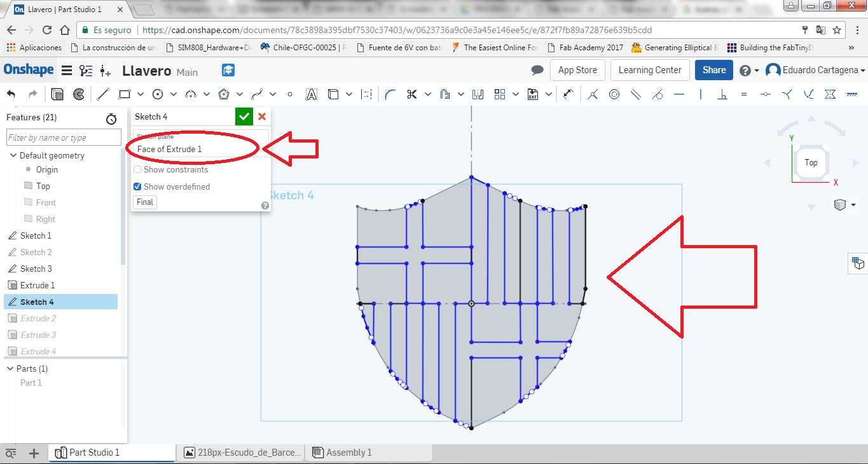Open the Onshape hamburger document menu
This screenshot has width=868, height=464.
coord(66,70)
